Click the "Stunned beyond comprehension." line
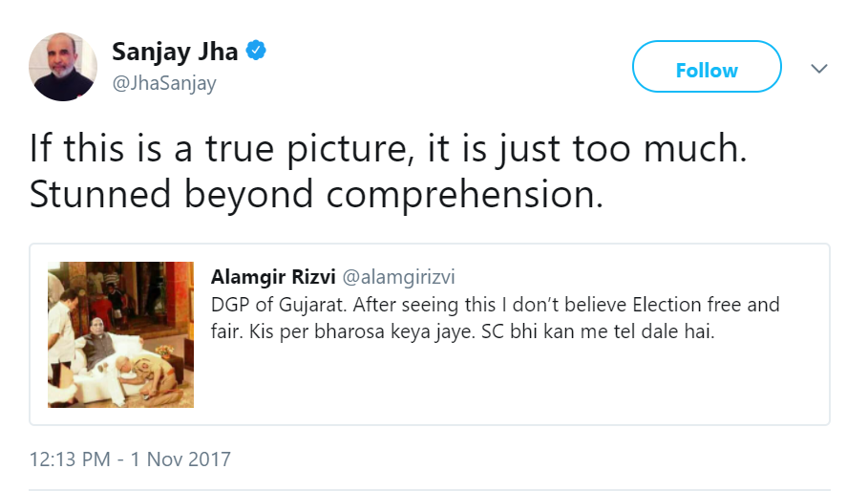 tap(316, 194)
